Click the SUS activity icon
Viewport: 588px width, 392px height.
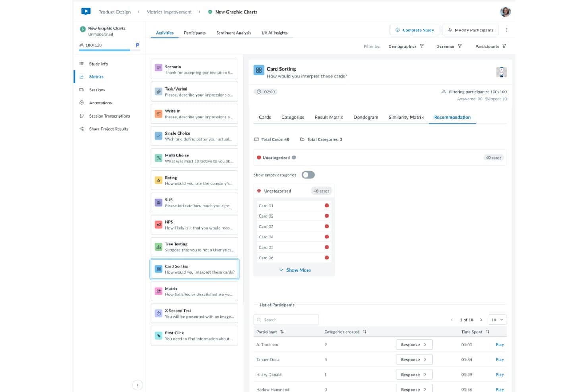tap(159, 203)
